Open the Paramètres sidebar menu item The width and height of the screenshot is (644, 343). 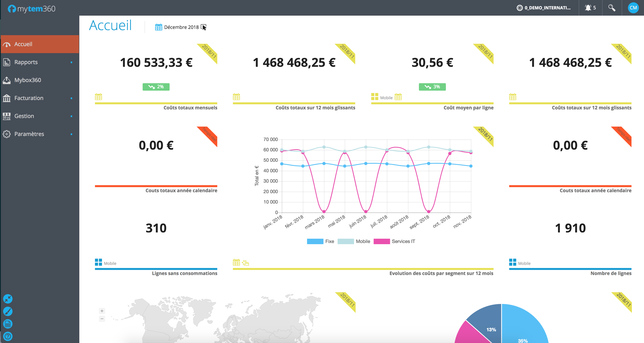(x=40, y=134)
